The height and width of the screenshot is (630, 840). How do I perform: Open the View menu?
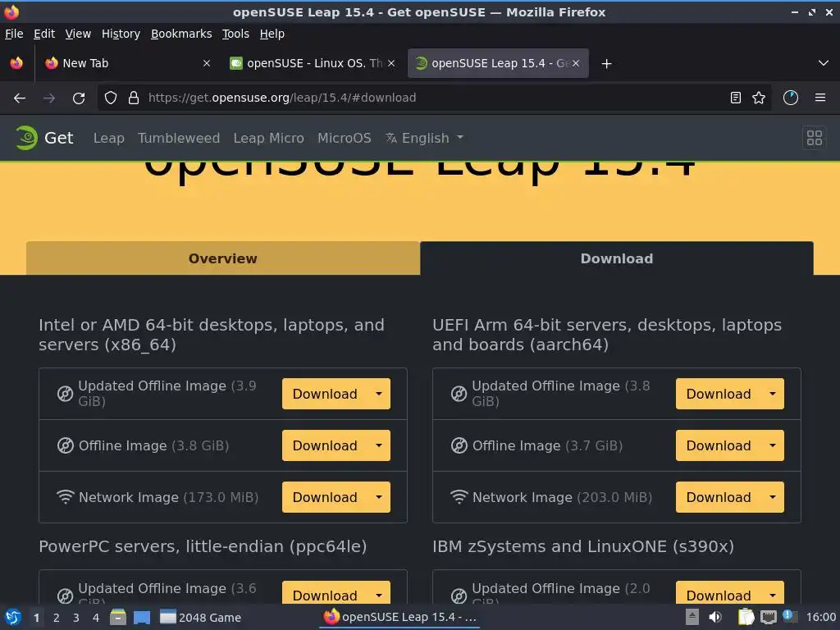coord(78,34)
